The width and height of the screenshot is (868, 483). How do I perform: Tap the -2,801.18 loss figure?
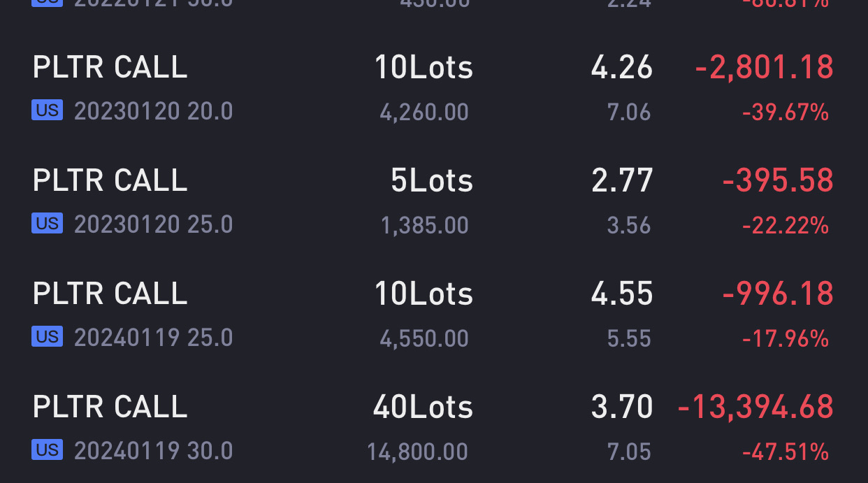(764, 67)
